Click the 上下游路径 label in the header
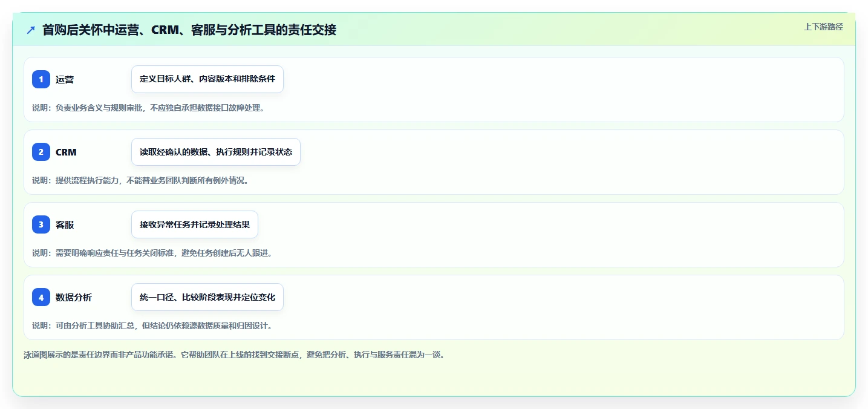 coord(823,27)
